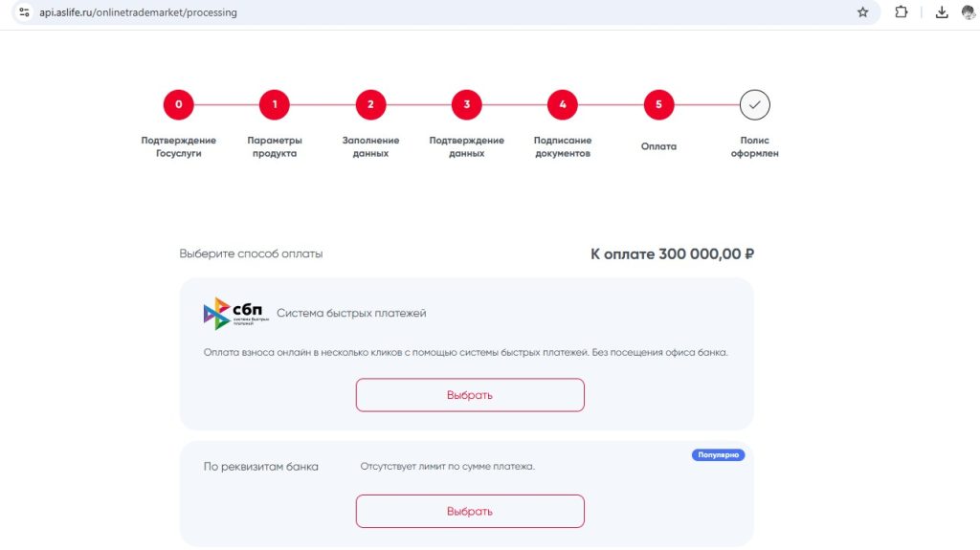Bookmark this page with the star icon
Screen dimensions: 980x550
862,11
